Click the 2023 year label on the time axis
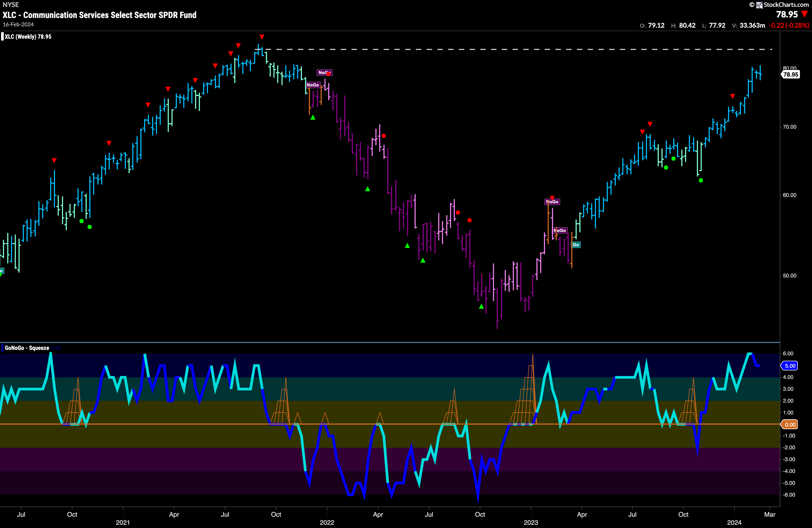The image size is (812, 528). coord(531,523)
